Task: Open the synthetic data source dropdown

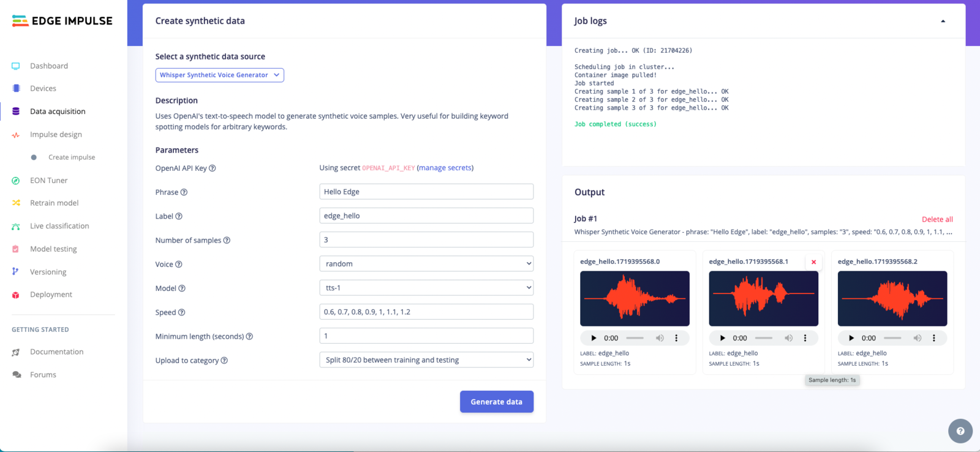Action: click(219, 75)
